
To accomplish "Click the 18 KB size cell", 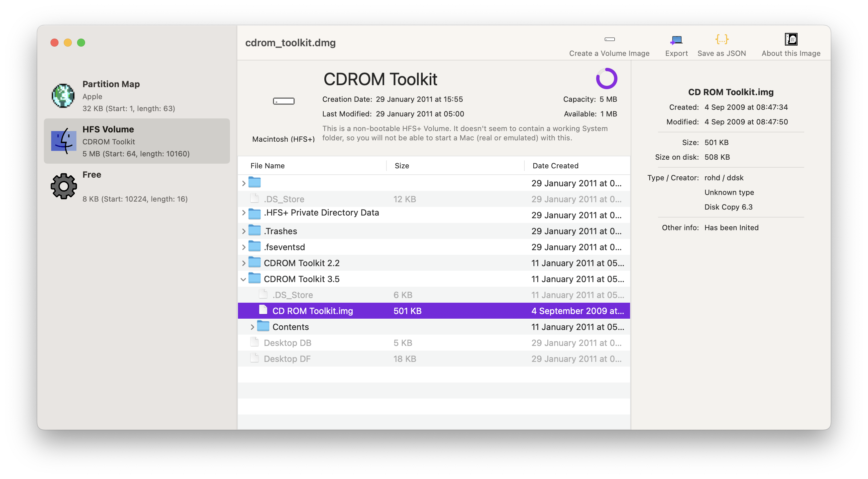I will click(x=405, y=359).
